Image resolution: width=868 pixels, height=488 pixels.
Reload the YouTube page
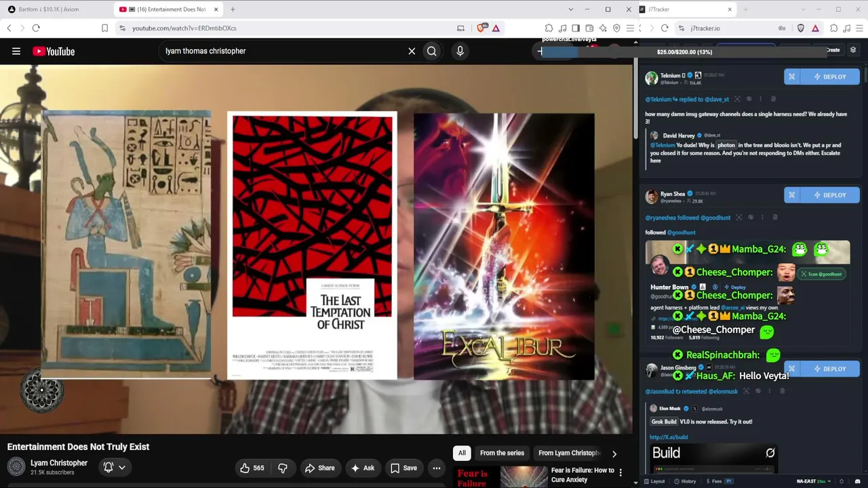coord(36,28)
